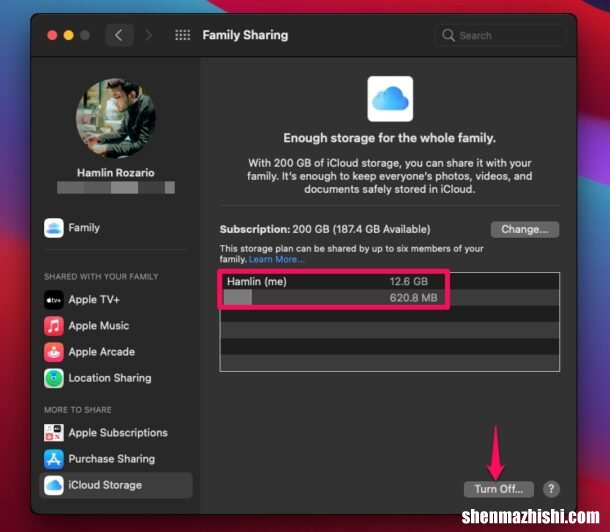Select Apple Arcade label in sidebar

click(102, 352)
